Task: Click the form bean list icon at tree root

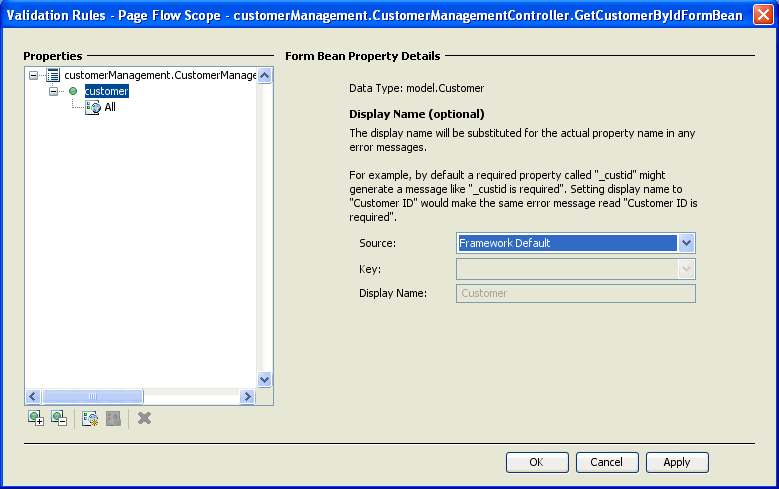Action: tap(53, 76)
